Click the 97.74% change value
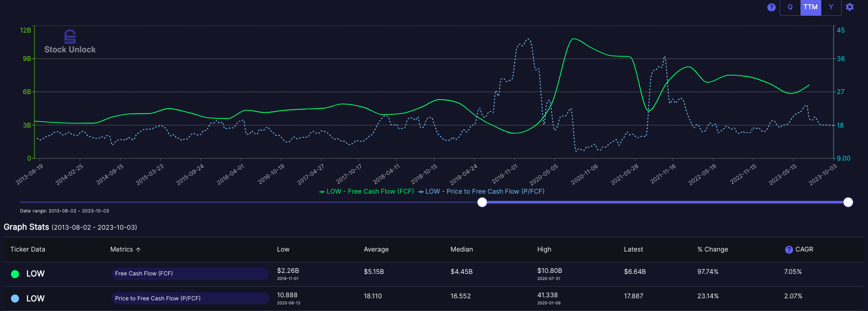868x311 pixels. [x=708, y=272]
